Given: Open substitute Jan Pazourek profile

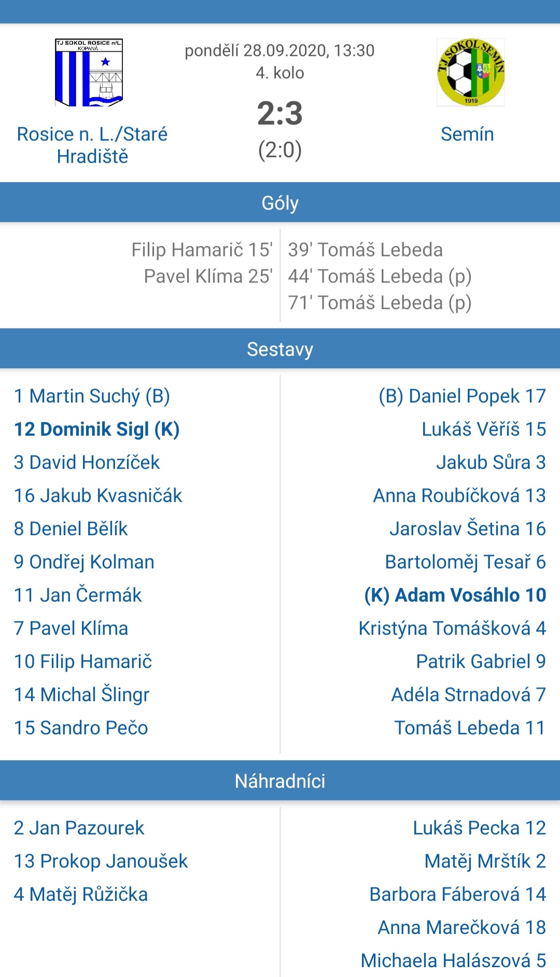Looking at the screenshot, I should pyautogui.click(x=79, y=828).
